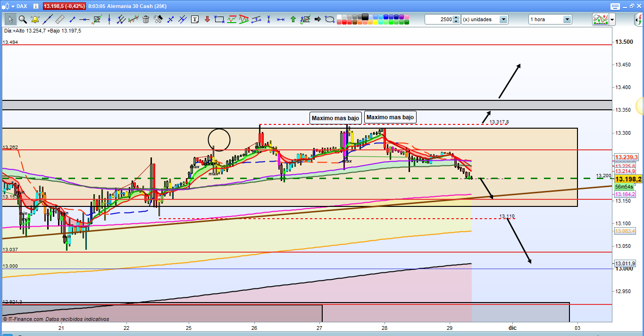Open the '1 hora' timeframe dropdown
Image resolution: width=644 pixels, height=336 pixels.
(x=567, y=19)
